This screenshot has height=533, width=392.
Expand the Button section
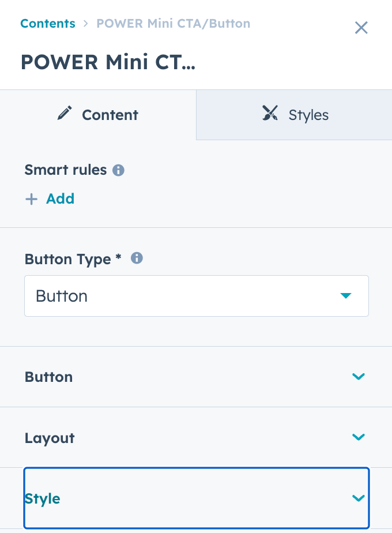point(196,376)
